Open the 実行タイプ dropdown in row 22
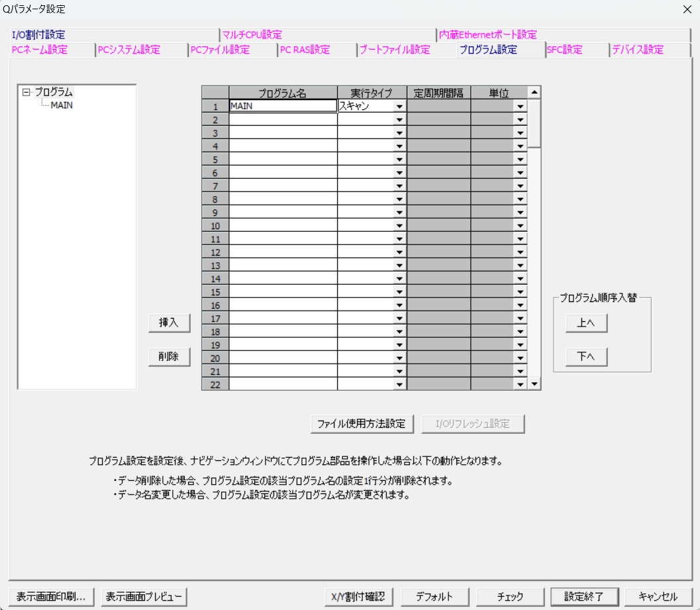700x610 pixels. click(x=399, y=385)
